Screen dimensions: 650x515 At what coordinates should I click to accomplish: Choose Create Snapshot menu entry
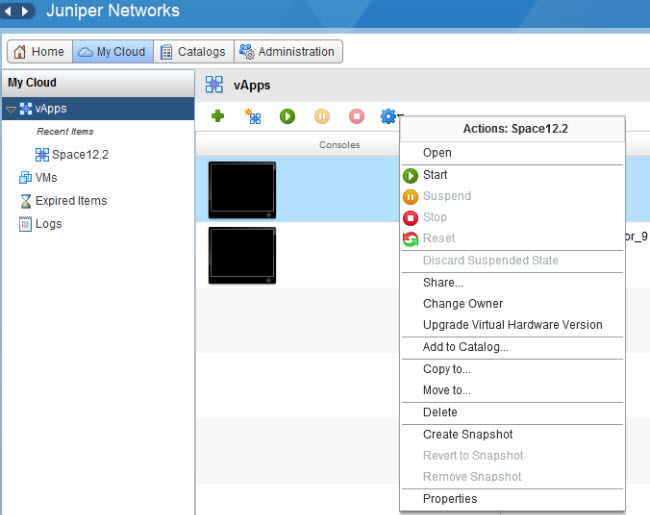(512, 435)
